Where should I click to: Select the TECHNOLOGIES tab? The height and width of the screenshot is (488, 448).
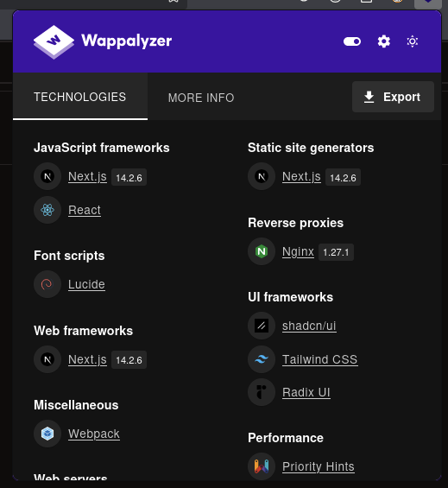[80, 97]
